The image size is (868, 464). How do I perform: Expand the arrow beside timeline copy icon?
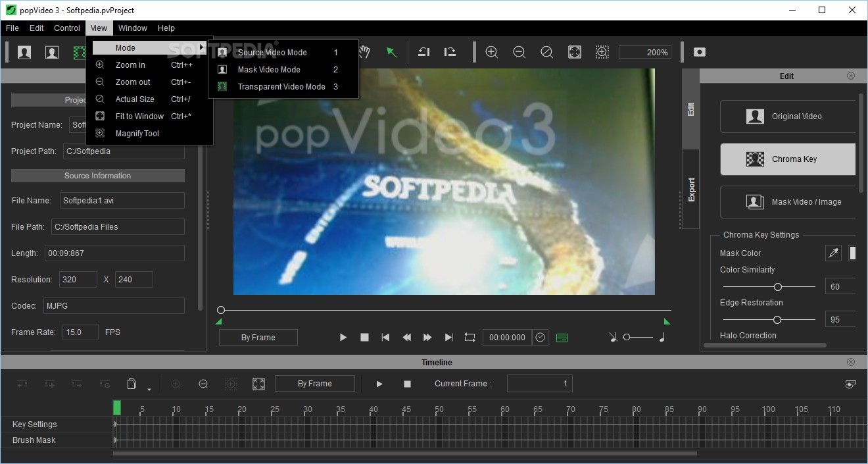[149, 389]
